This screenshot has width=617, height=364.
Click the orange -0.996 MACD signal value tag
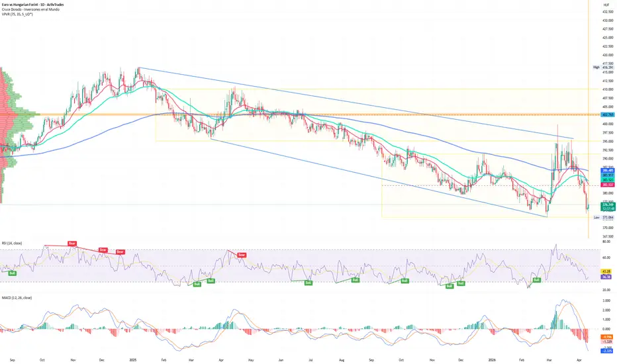[607, 338]
